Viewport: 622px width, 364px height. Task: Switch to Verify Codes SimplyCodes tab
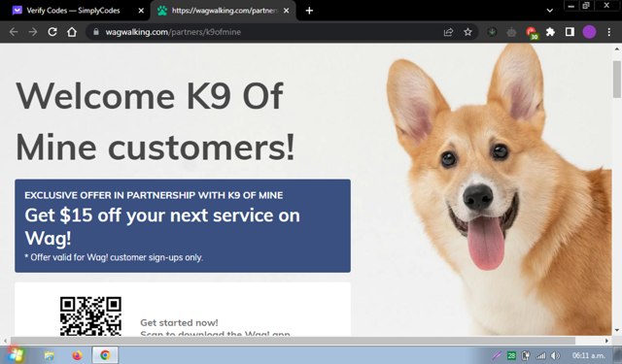click(74, 11)
